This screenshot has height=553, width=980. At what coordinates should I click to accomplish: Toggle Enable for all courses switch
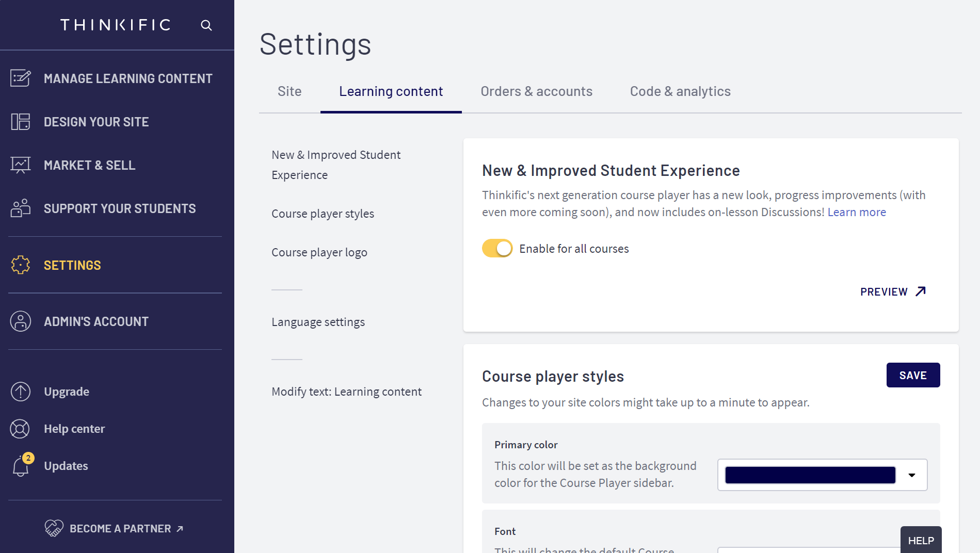497,248
